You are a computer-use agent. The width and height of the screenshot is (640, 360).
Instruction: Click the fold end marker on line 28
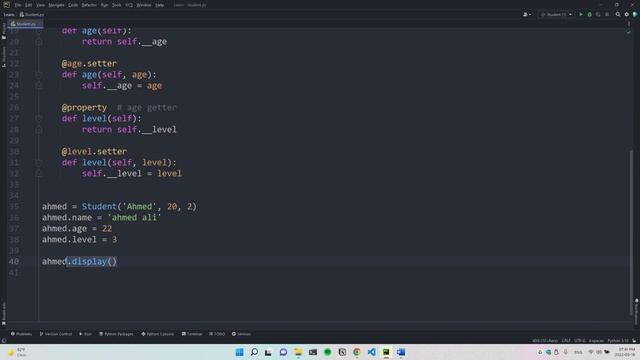[39, 129]
